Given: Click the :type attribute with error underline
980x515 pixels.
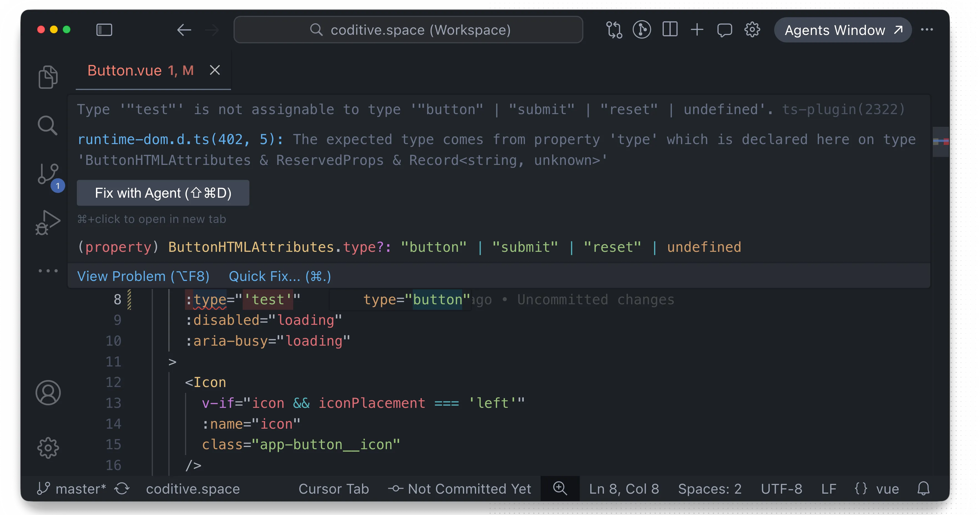Looking at the screenshot, I should click(x=206, y=300).
